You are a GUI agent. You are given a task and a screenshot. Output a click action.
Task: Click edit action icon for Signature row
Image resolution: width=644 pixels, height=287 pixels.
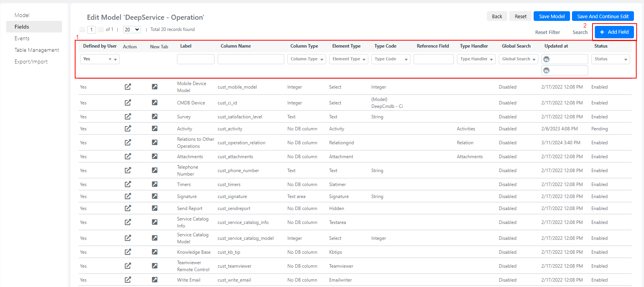(128, 196)
